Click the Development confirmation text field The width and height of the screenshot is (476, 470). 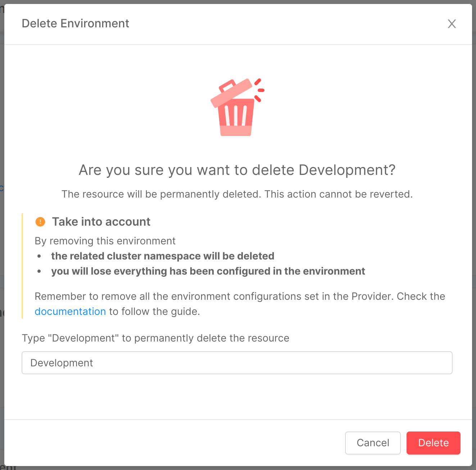point(237,363)
